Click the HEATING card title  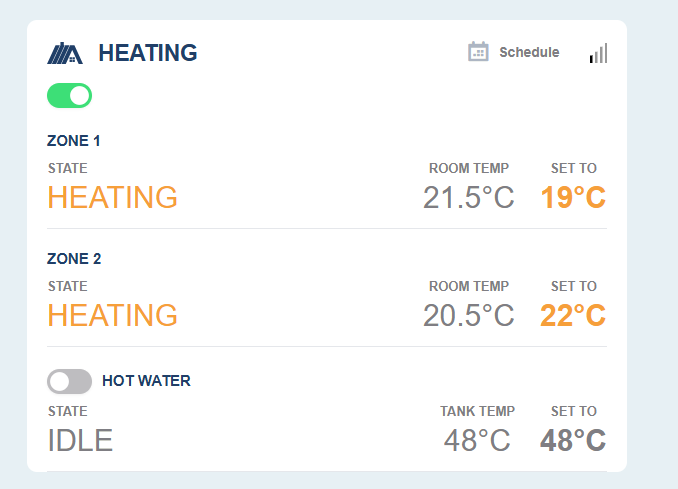[x=148, y=53]
